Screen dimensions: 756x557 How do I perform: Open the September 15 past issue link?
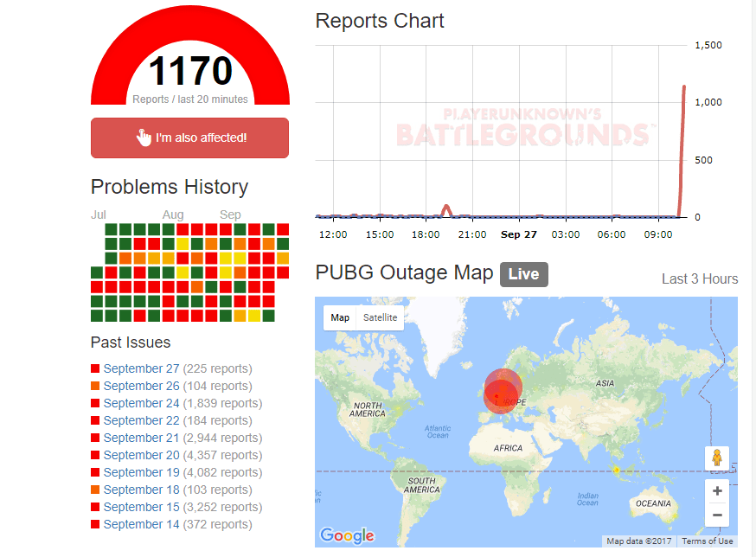[x=141, y=507]
